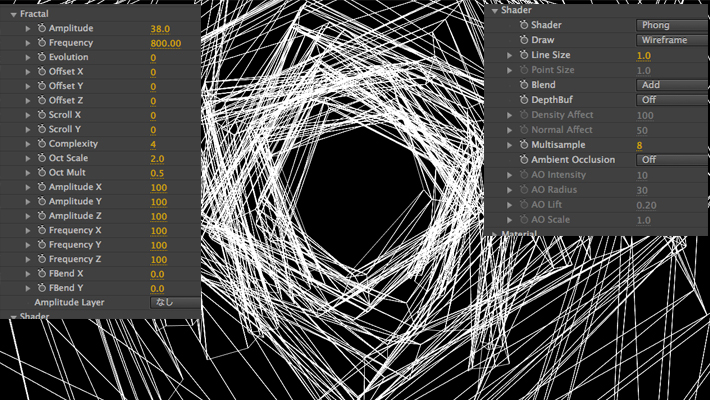This screenshot has height=400, width=710.
Task: Open the Draw dropdown showing Wireframe
Action: [x=672, y=40]
